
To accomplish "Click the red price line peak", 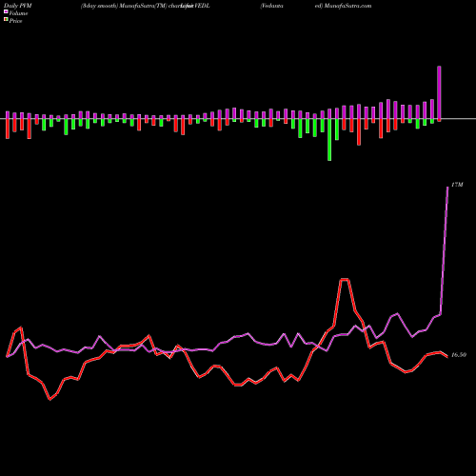I will (x=345, y=279).
